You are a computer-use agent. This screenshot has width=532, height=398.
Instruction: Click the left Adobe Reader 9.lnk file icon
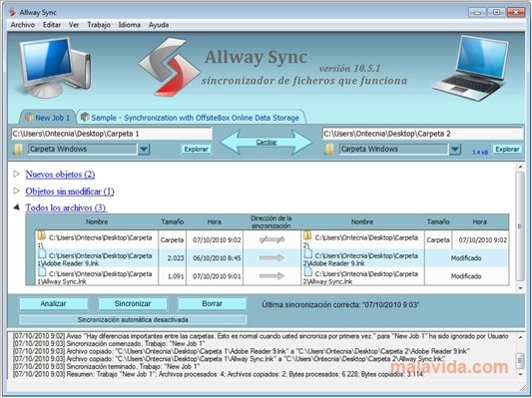pos(42,253)
